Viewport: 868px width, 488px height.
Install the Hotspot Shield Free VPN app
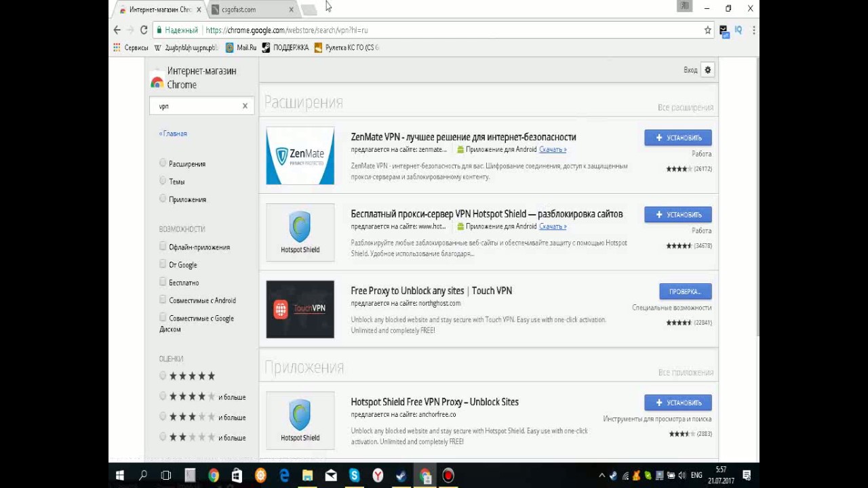pos(678,403)
